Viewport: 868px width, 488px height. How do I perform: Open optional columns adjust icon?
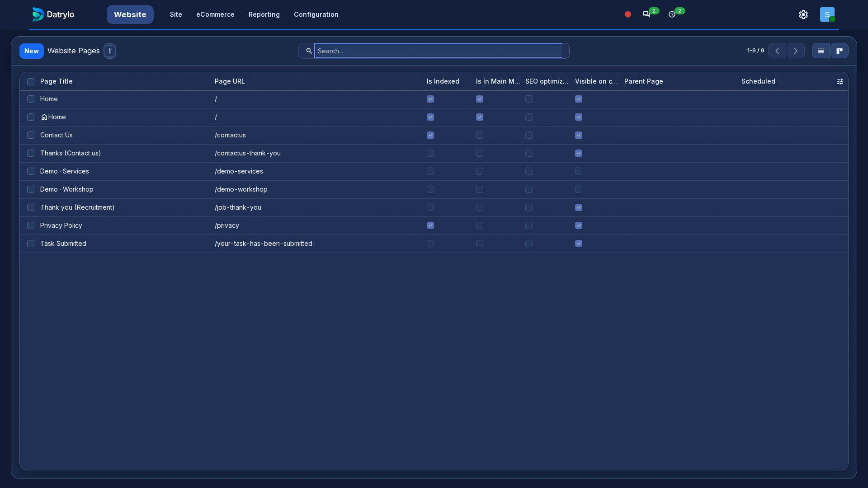point(840,82)
